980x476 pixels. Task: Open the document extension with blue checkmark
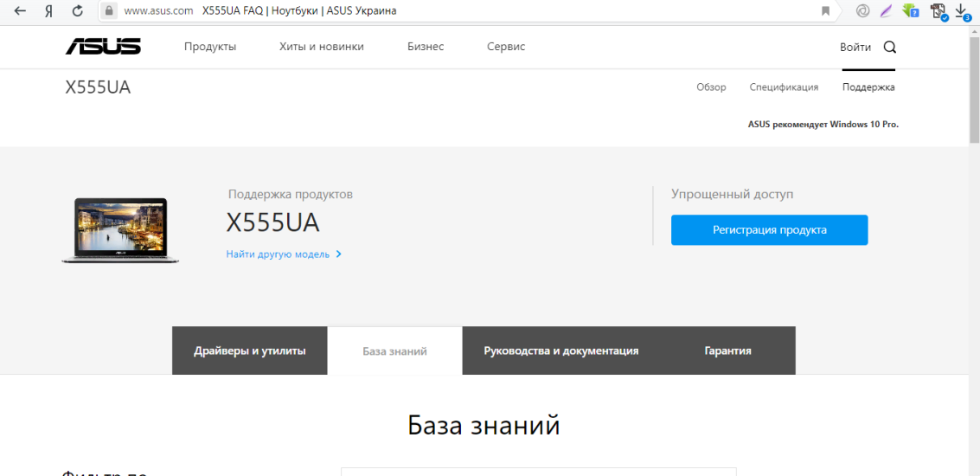coord(938,11)
